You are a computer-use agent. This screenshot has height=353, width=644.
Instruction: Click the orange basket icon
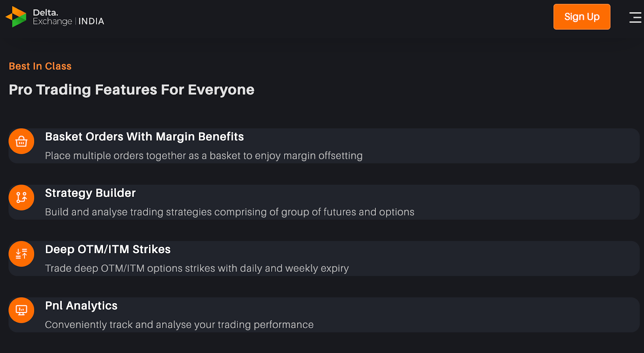tap(21, 141)
